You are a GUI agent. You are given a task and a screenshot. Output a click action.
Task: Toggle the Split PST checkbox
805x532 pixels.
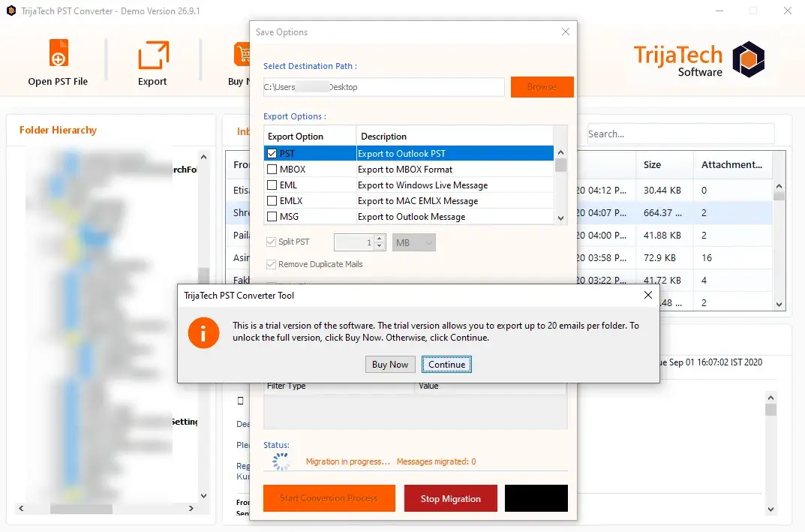(271, 242)
